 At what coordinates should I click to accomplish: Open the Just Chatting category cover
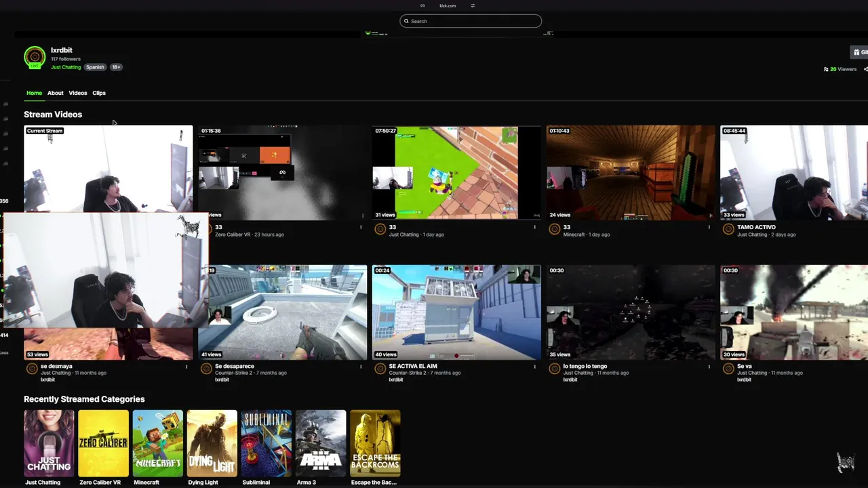[x=49, y=443]
